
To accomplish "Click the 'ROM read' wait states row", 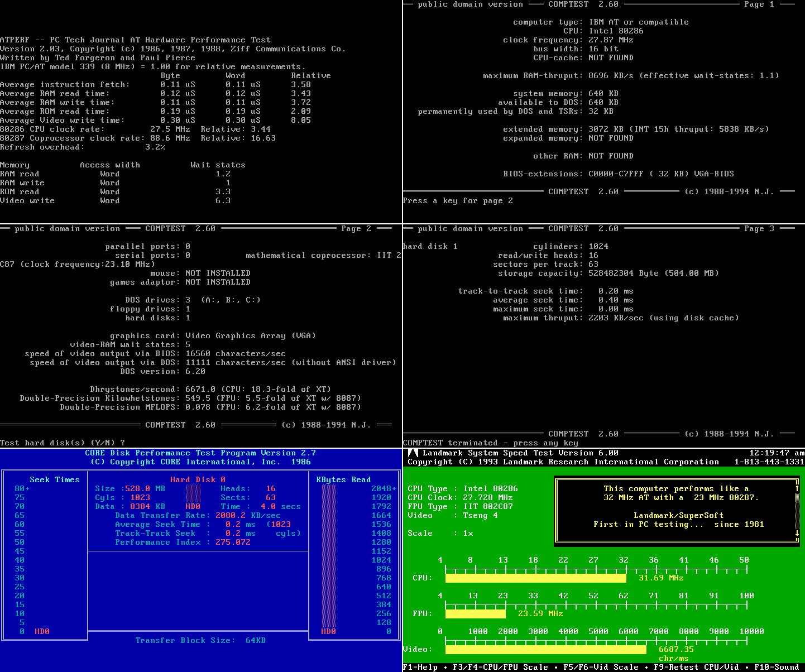I will [116, 191].
